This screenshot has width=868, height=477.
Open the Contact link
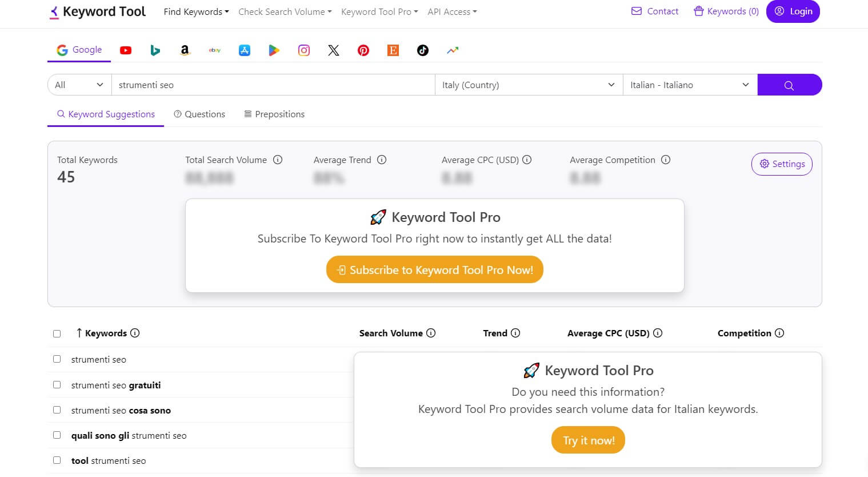[655, 11]
